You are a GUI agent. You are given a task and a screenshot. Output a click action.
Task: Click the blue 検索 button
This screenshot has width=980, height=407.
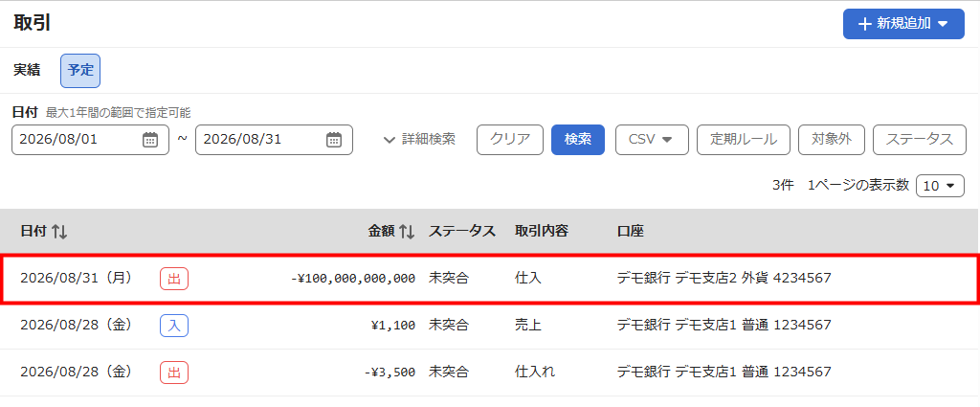tap(577, 140)
